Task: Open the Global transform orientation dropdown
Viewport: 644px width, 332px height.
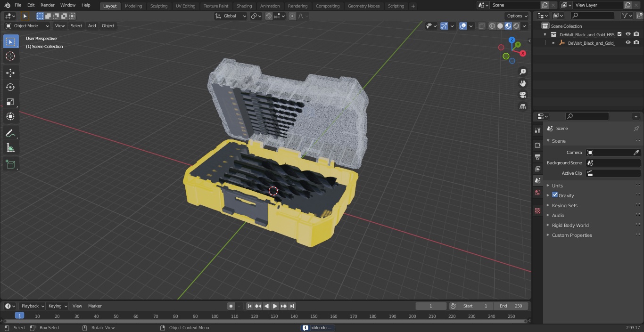Action: pos(231,16)
